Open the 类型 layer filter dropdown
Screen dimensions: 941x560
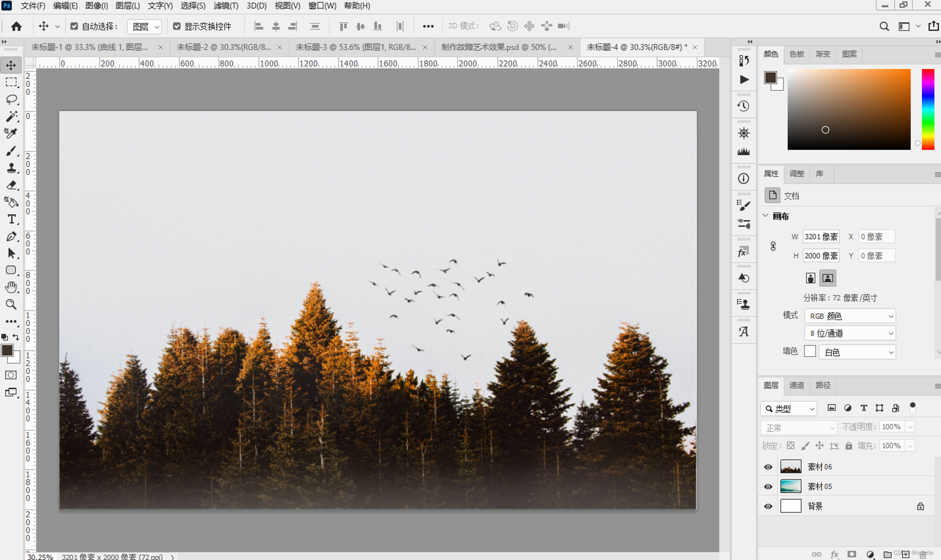click(x=788, y=409)
